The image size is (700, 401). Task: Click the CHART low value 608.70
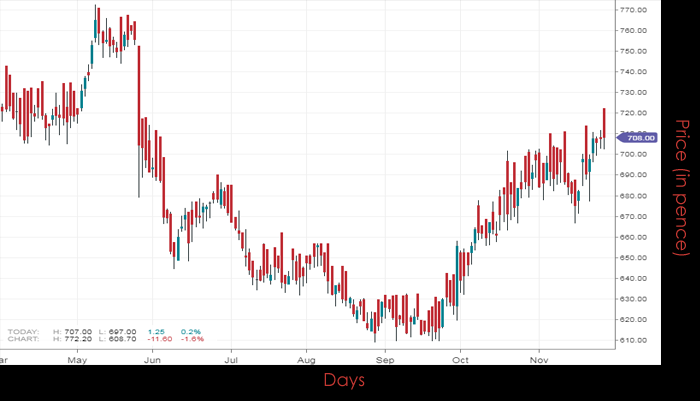click(x=123, y=338)
